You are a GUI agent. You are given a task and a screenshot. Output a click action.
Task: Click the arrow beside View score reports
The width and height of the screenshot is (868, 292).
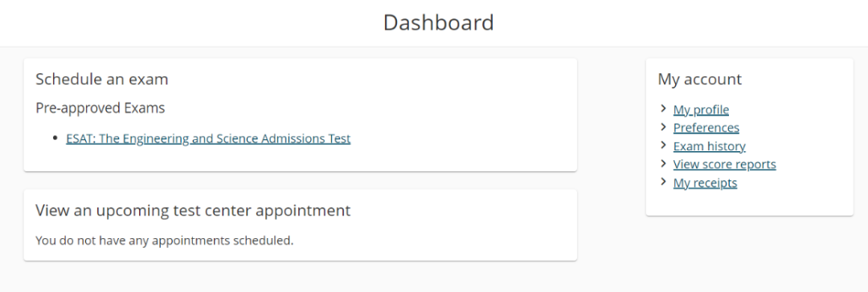click(x=663, y=163)
